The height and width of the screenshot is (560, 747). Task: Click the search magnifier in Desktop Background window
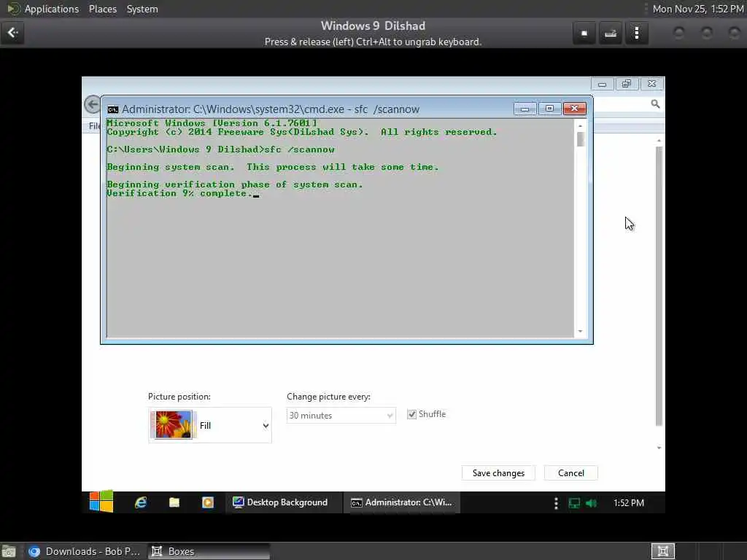coord(655,104)
